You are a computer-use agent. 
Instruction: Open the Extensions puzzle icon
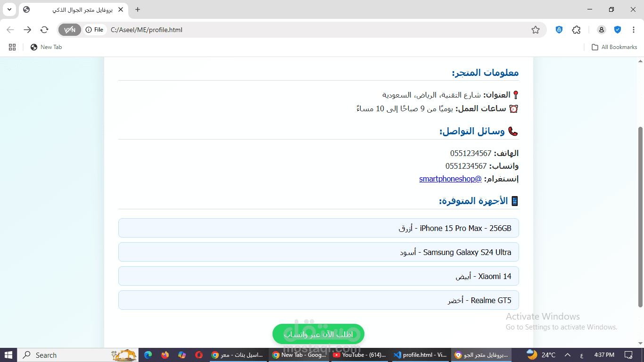(576, 30)
